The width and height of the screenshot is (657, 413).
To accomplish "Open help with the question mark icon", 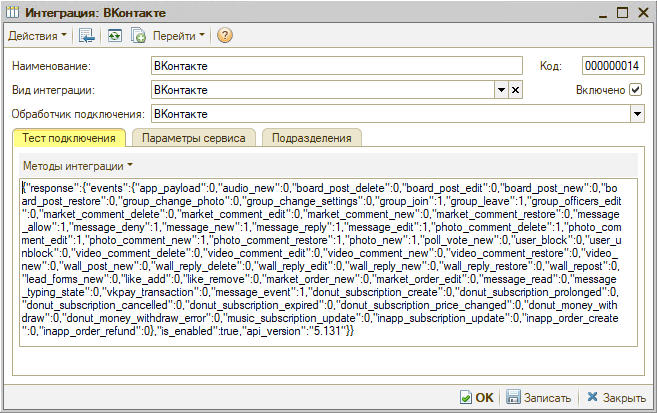I will (225, 36).
